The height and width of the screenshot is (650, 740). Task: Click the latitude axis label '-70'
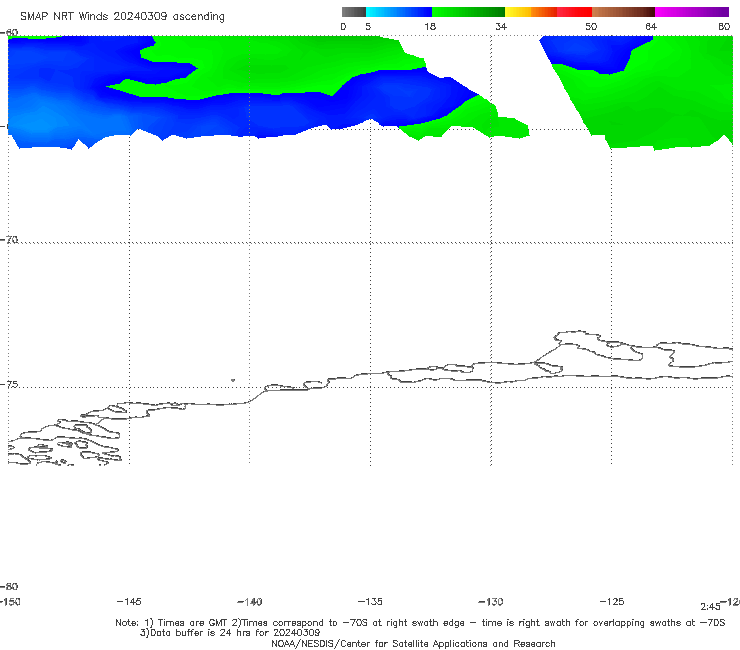tap(9, 240)
